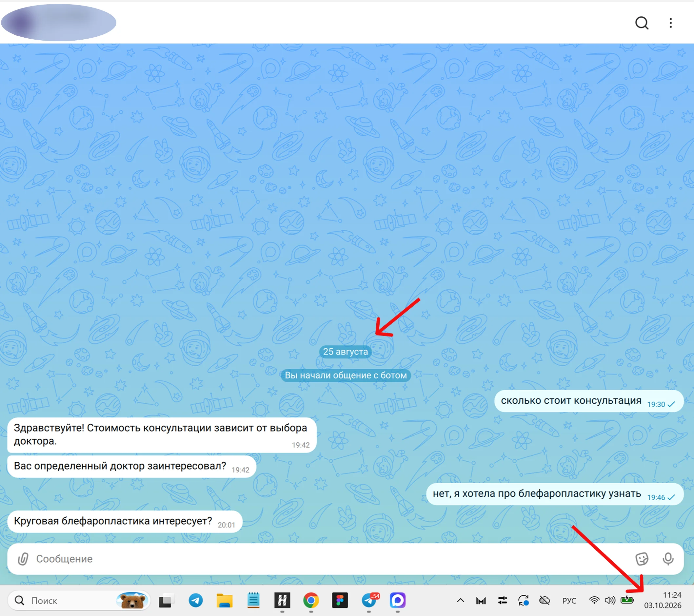This screenshot has height=616, width=694.
Task: Open Figma from the taskbar
Action: [x=340, y=601]
